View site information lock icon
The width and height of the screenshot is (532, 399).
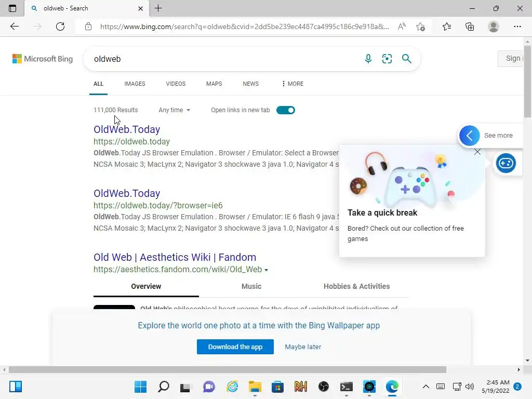[x=88, y=26]
